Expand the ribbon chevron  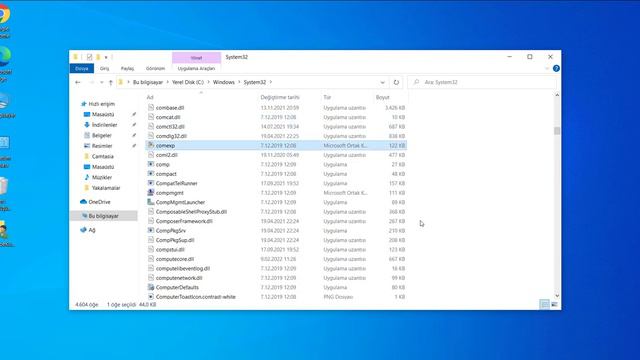(x=547, y=69)
